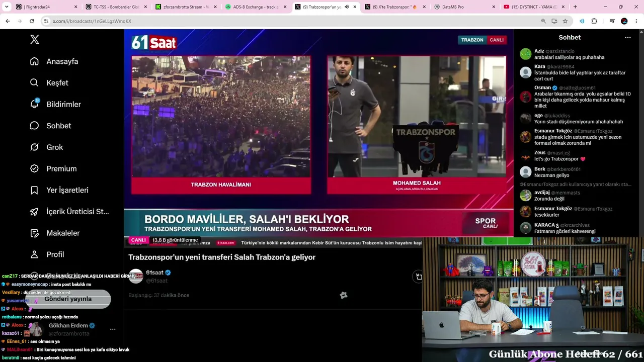Screen dimensions: 644x362
Task: Click the 'Başlangıç: 37 dakika önce' text
Action: click(x=158, y=295)
